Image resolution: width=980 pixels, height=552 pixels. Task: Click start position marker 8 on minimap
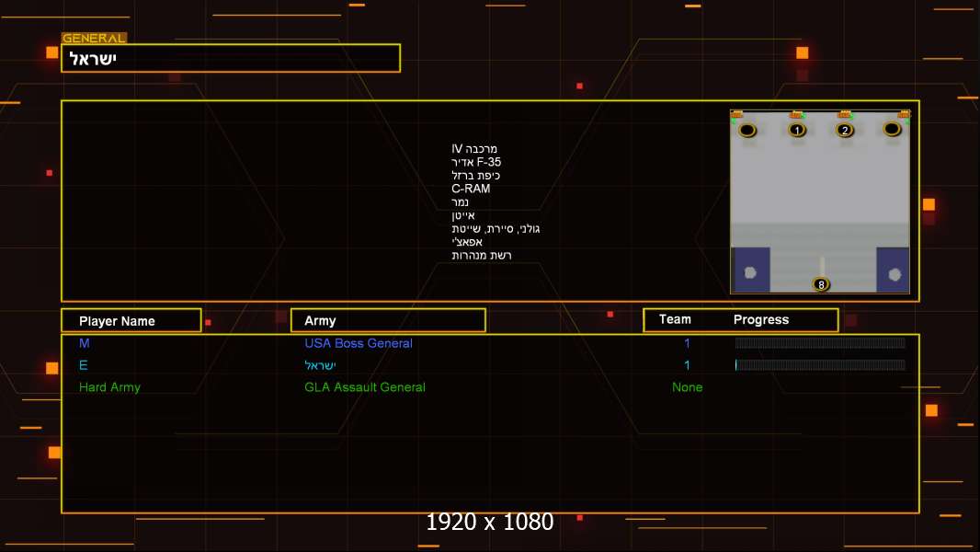821,284
